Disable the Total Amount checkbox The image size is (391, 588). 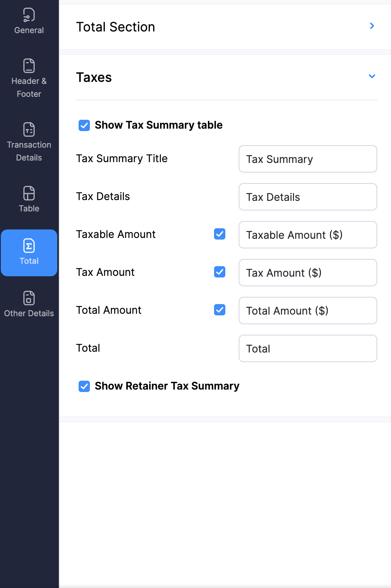(x=219, y=310)
